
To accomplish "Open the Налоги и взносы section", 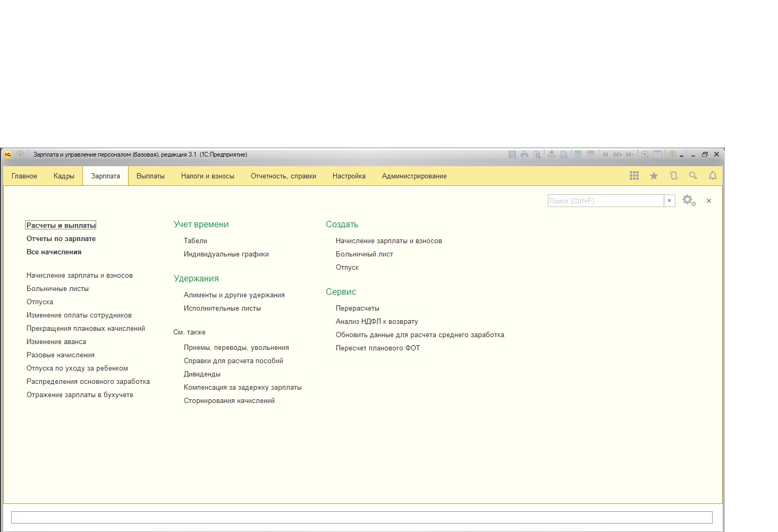I will pos(208,176).
